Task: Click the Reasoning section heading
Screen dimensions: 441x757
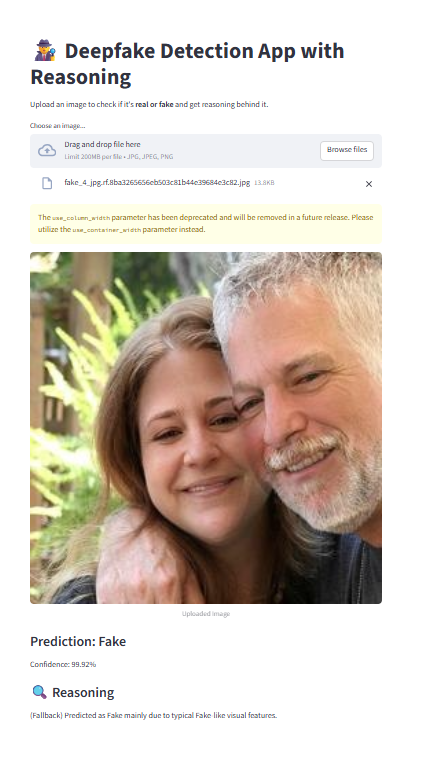Action: [x=83, y=692]
